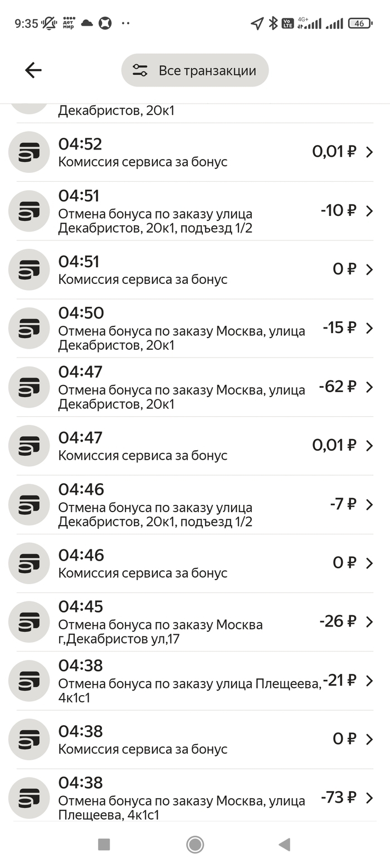Open the filter sliders icon in header
Image resolution: width=390 pixels, height=868 pixels.
pyautogui.click(x=140, y=70)
